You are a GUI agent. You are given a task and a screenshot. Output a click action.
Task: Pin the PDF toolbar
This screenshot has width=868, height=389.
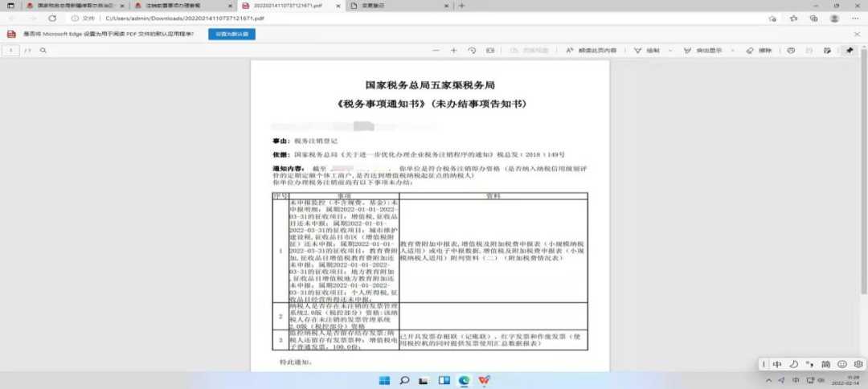pyautogui.click(x=850, y=51)
